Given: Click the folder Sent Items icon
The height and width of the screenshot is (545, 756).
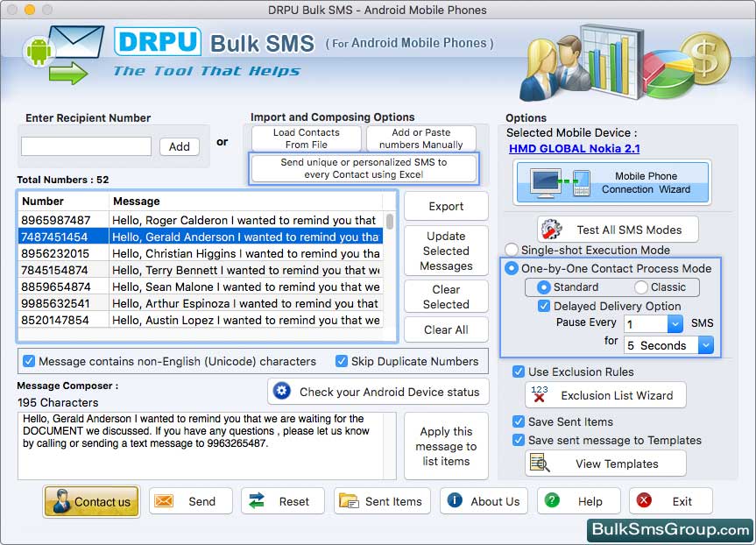Looking at the screenshot, I should (349, 501).
